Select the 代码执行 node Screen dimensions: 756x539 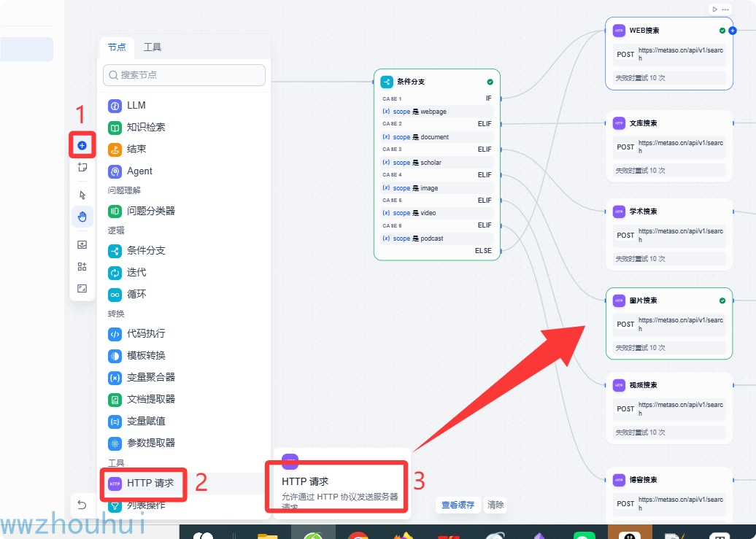184,333
